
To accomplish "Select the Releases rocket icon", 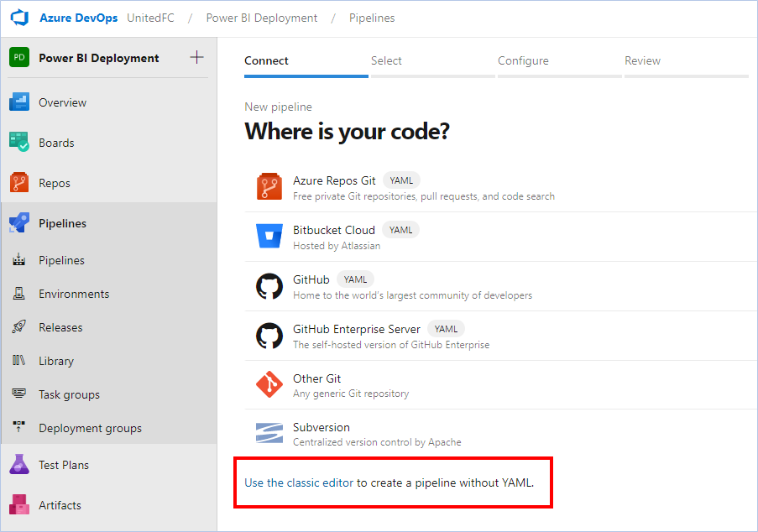I will [x=18, y=327].
